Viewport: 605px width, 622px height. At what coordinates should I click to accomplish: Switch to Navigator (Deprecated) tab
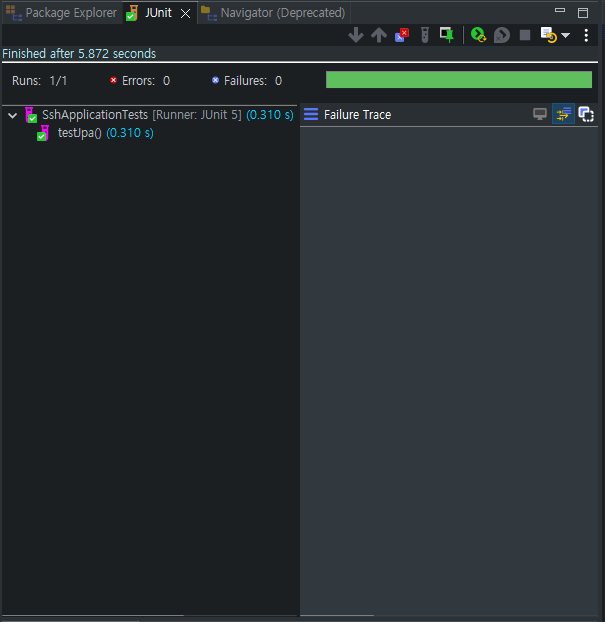click(273, 13)
